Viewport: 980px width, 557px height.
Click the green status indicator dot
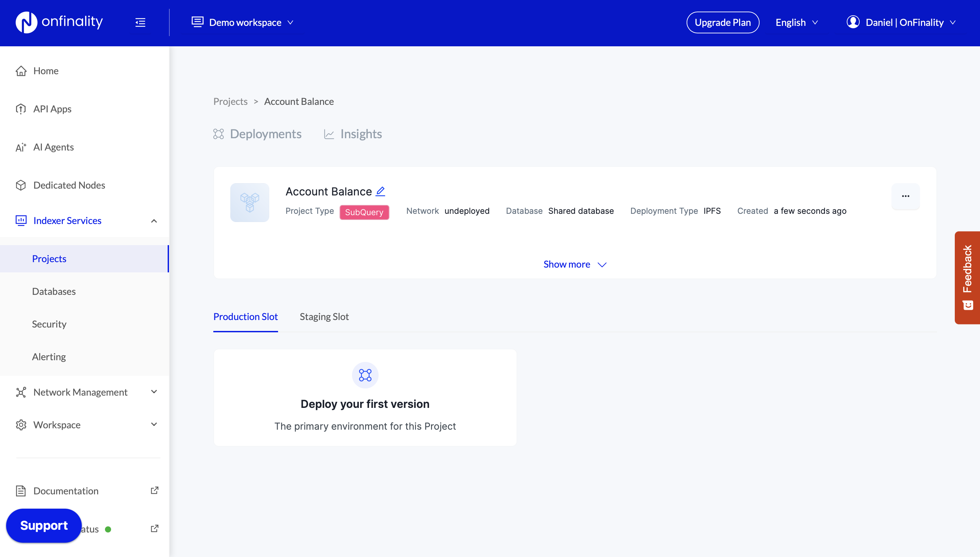[108, 529]
